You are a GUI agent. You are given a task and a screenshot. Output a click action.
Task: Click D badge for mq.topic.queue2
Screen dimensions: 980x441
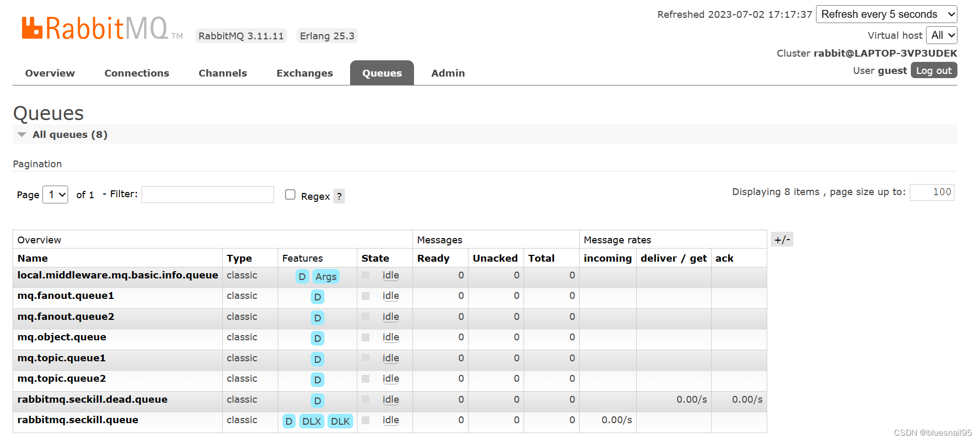(x=318, y=380)
